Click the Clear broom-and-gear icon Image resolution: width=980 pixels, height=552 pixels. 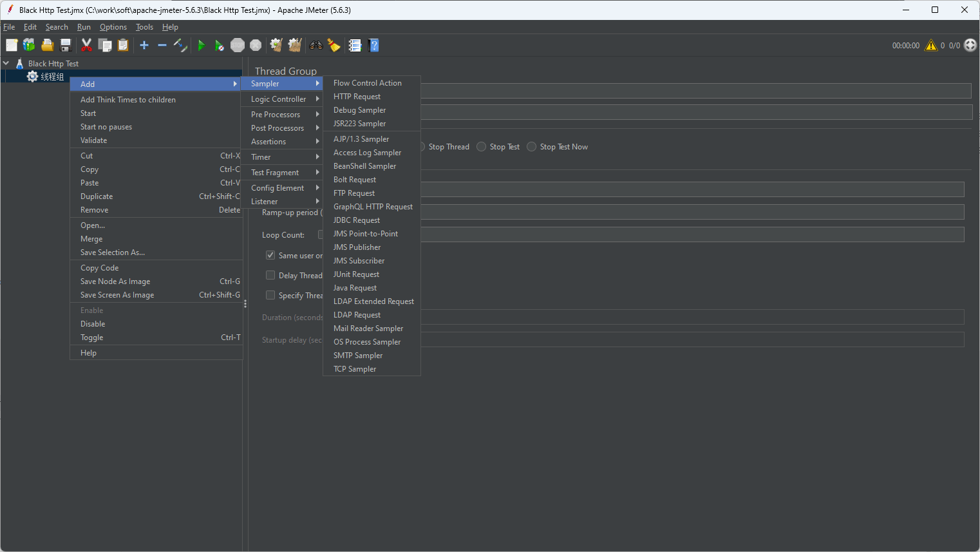click(x=276, y=45)
